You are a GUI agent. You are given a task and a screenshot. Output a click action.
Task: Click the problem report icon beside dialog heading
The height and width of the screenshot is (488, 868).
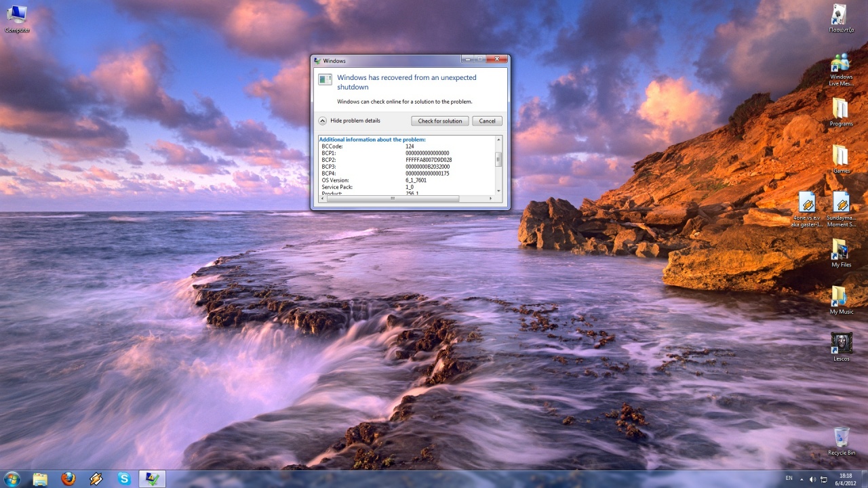(325, 79)
